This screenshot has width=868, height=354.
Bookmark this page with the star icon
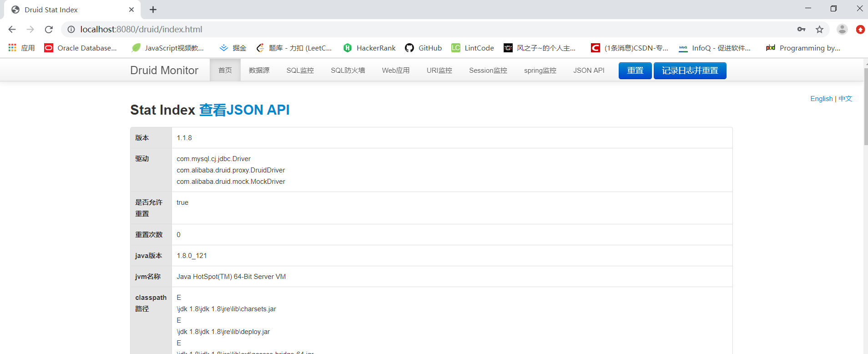pos(819,29)
